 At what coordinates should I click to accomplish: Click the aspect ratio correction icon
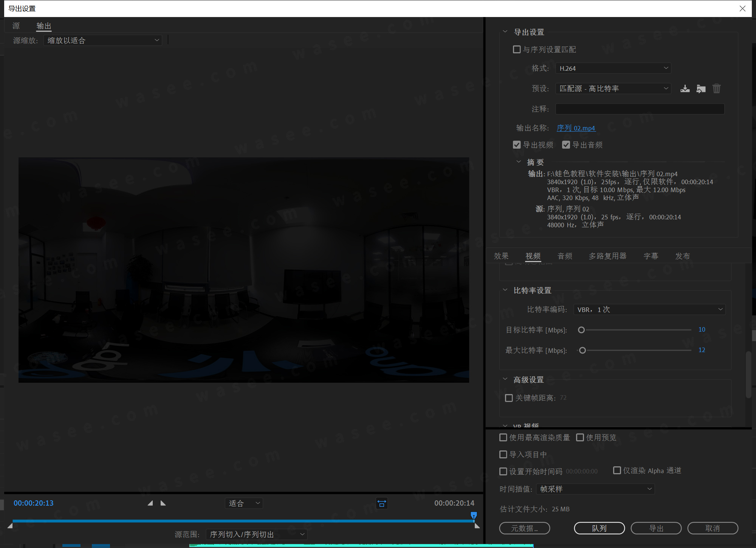tap(382, 503)
